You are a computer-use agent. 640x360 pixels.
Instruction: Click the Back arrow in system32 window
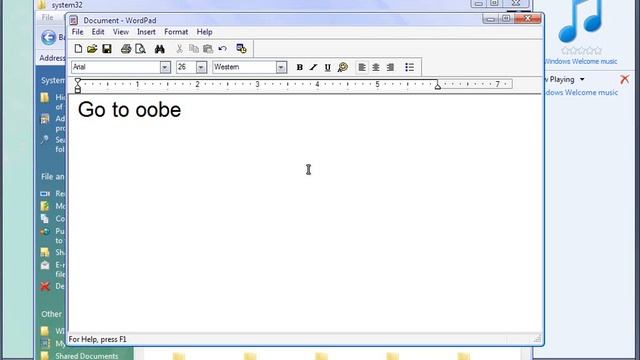[x=49, y=38]
